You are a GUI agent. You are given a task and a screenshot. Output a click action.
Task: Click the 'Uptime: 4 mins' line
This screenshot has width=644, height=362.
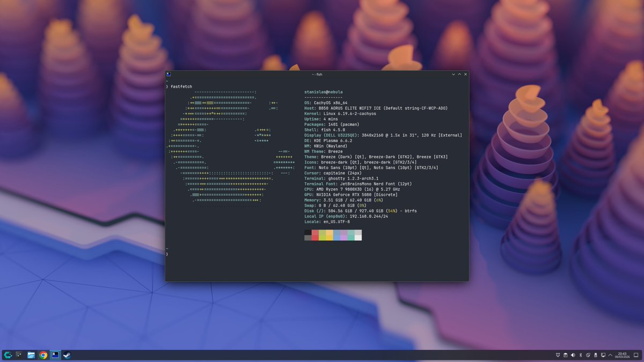pyautogui.click(x=321, y=119)
